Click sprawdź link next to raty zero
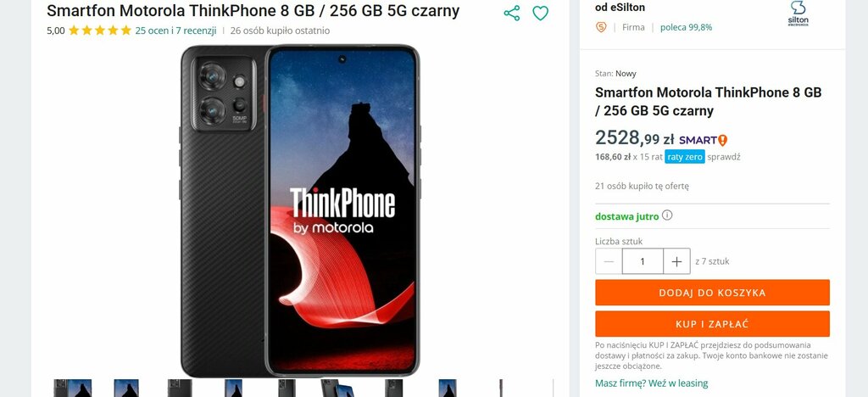This screenshot has height=397, width=868. tap(724, 157)
